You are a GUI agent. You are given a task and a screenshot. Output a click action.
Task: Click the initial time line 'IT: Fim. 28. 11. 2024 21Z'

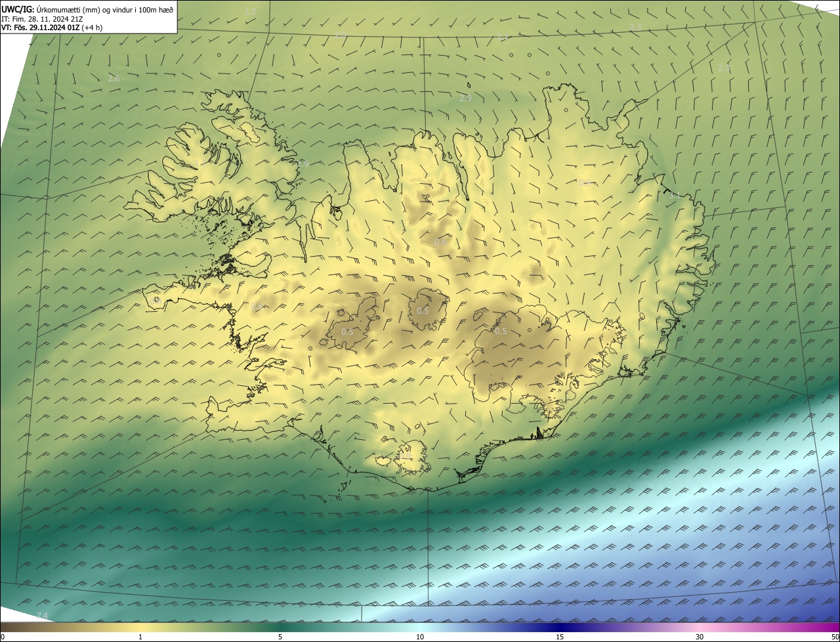point(42,18)
